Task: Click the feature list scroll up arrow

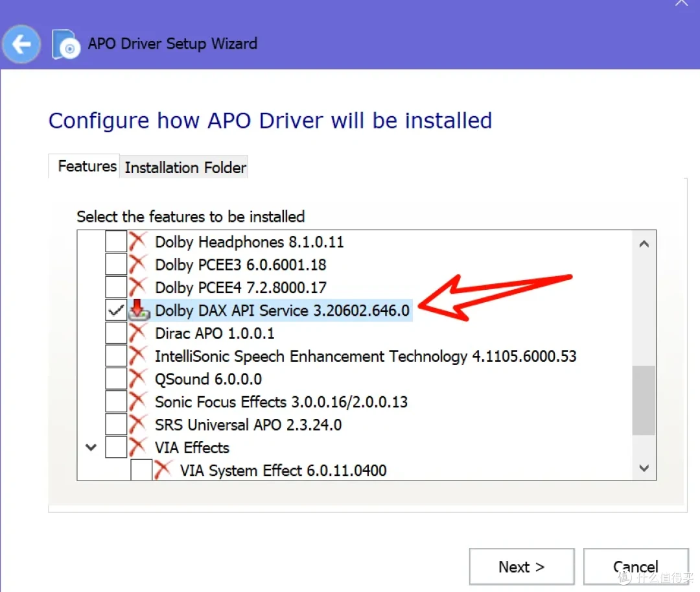Action: [x=644, y=244]
